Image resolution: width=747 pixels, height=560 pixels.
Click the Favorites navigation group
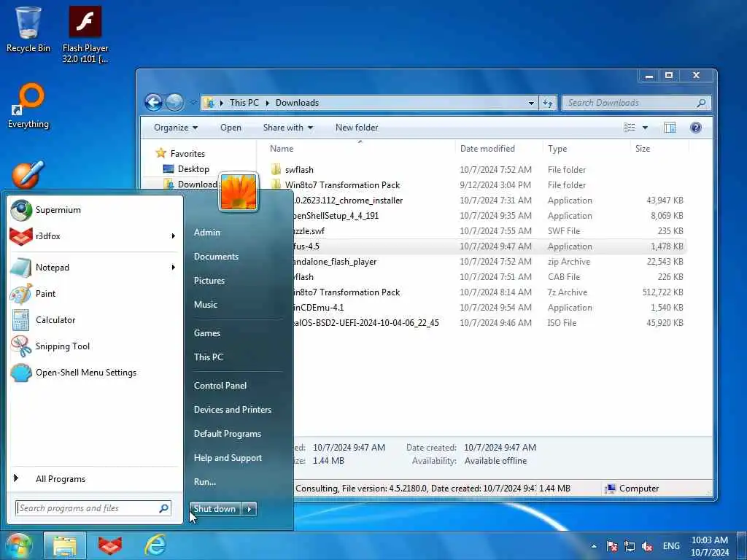pyautogui.click(x=187, y=153)
